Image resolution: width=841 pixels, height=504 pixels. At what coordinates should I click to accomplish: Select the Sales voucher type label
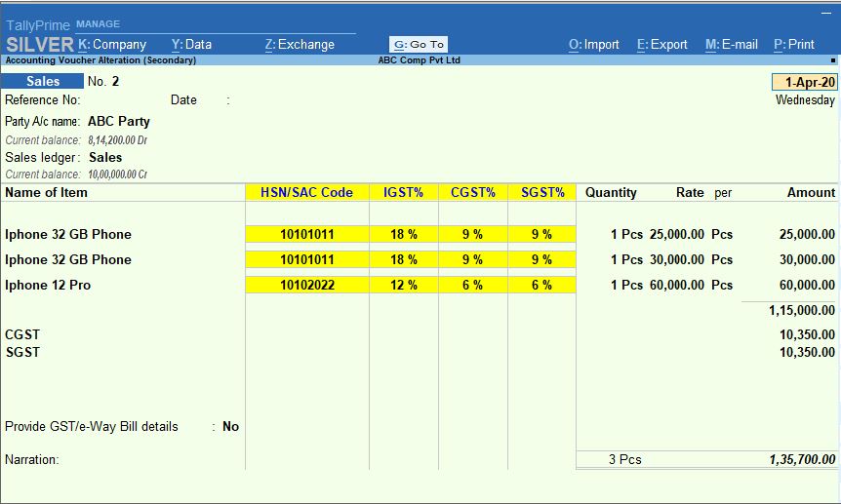click(42, 81)
